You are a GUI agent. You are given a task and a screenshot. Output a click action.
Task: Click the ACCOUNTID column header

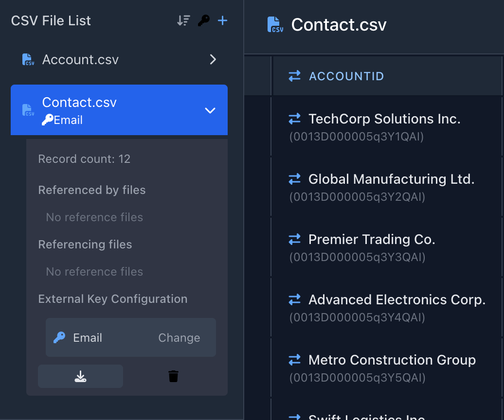click(346, 76)
